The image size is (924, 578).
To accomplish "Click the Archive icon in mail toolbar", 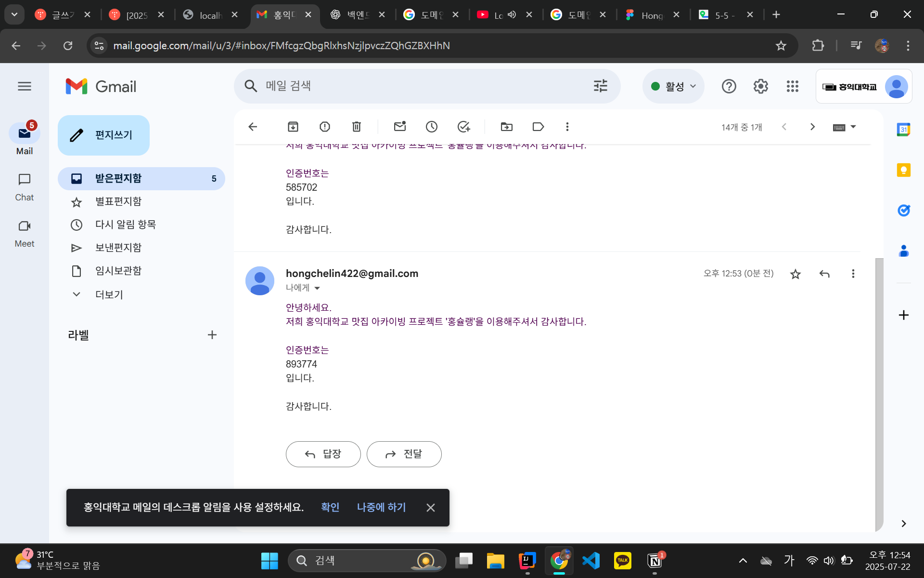I will pos(293,127).
